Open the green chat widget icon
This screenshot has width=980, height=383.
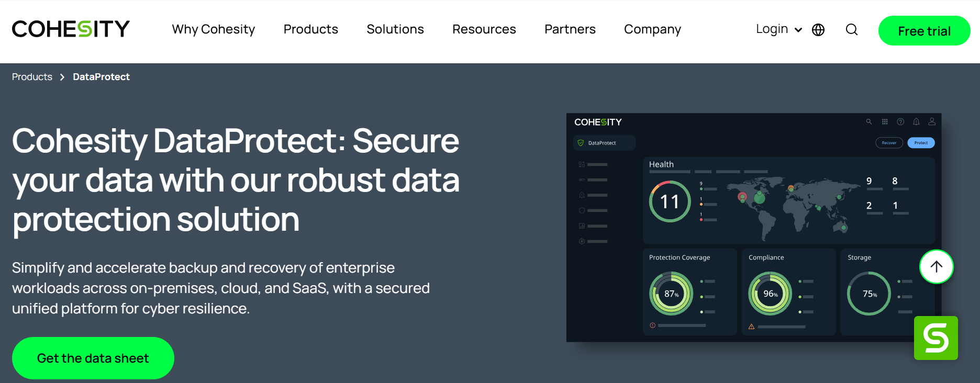[x=936, y=338]
